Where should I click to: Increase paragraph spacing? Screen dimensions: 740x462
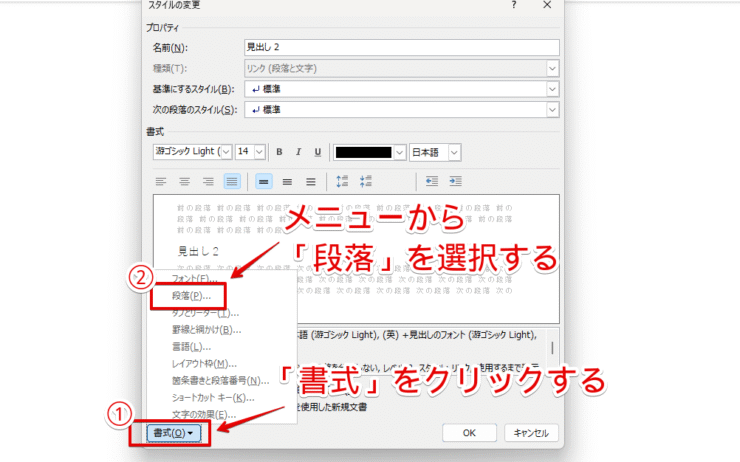click(342, 181)
